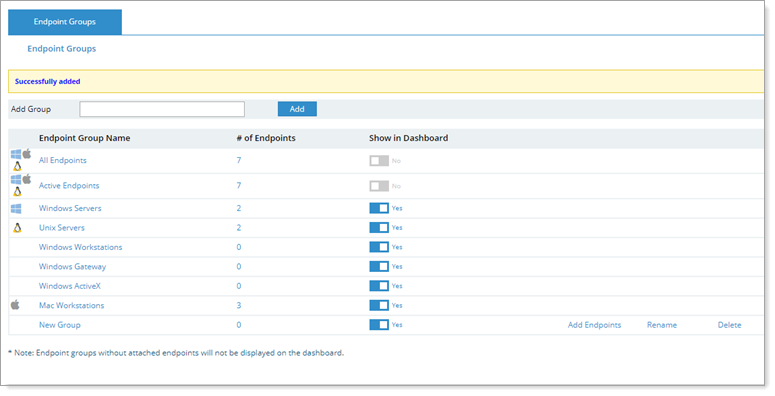This screenshot has width=775, height=396.
Task: Turn off dashboard toggle for New Group
Action: coord(379,325)
